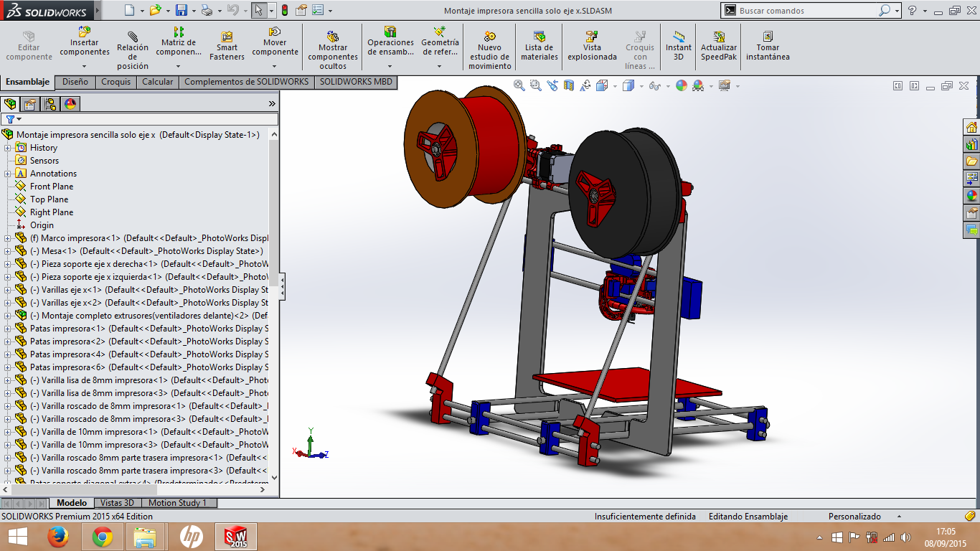Expand Marco impresora<1> component node
Viewport: 980px width, 551px height.
tap(9, 238)
